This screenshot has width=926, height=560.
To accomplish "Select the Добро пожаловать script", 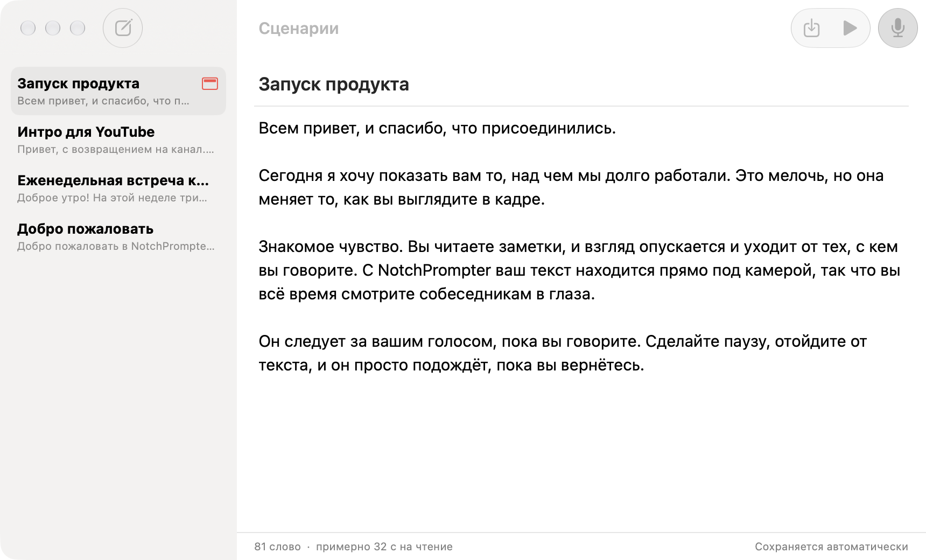I will click(118, 236).
